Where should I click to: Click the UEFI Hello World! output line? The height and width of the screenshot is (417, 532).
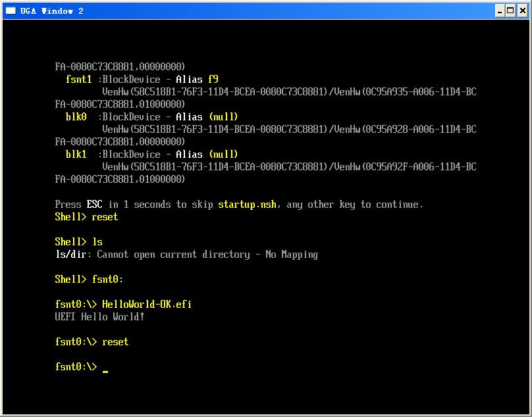tap(100, 316)
